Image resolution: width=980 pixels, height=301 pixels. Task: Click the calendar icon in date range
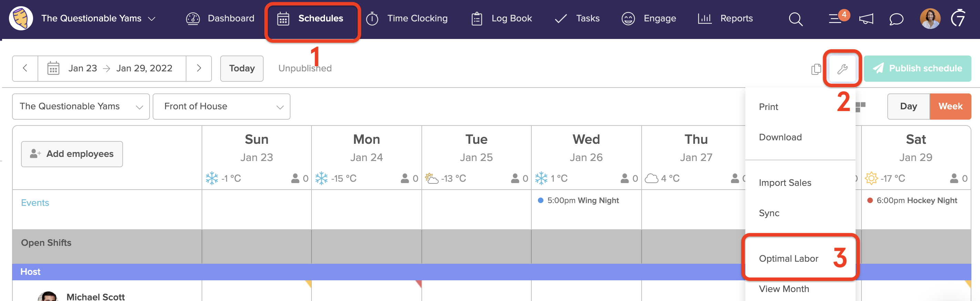click(53, 69)
